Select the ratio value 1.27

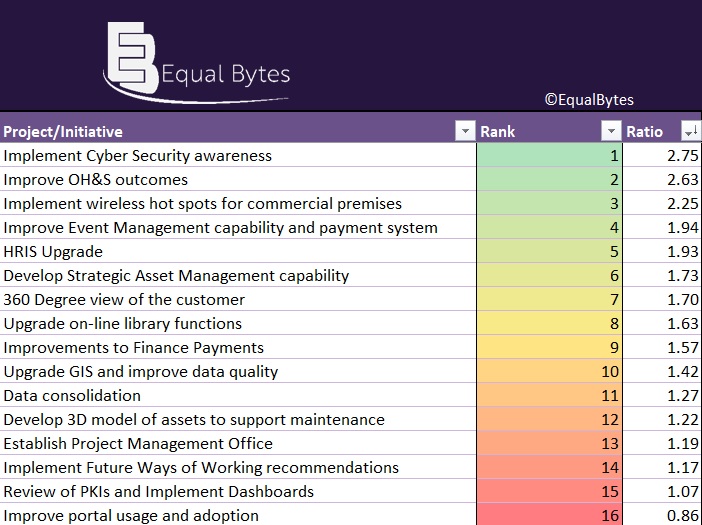(662, 395)
